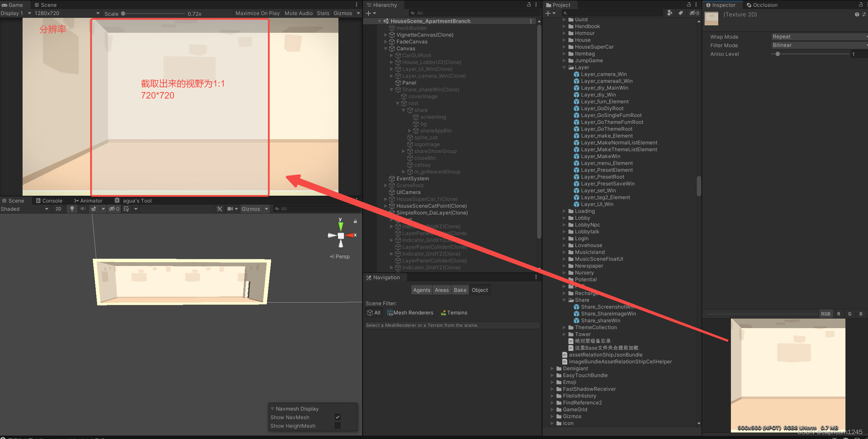The image size is (868, 439).
Task: Toggle scene effects (skybox/fog) icon
Action: coord(93,209)
